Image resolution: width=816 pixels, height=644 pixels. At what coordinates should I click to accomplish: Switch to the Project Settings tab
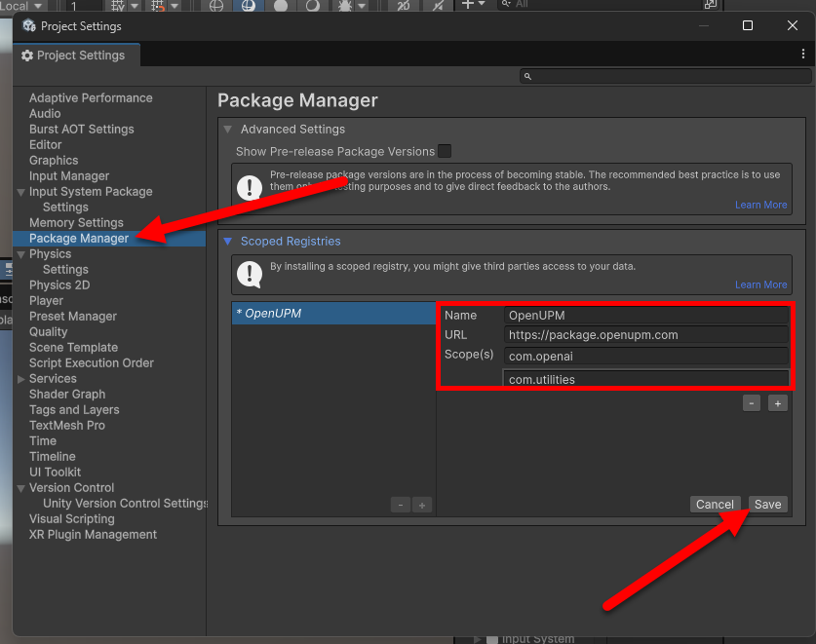click(x=76, y=56)
